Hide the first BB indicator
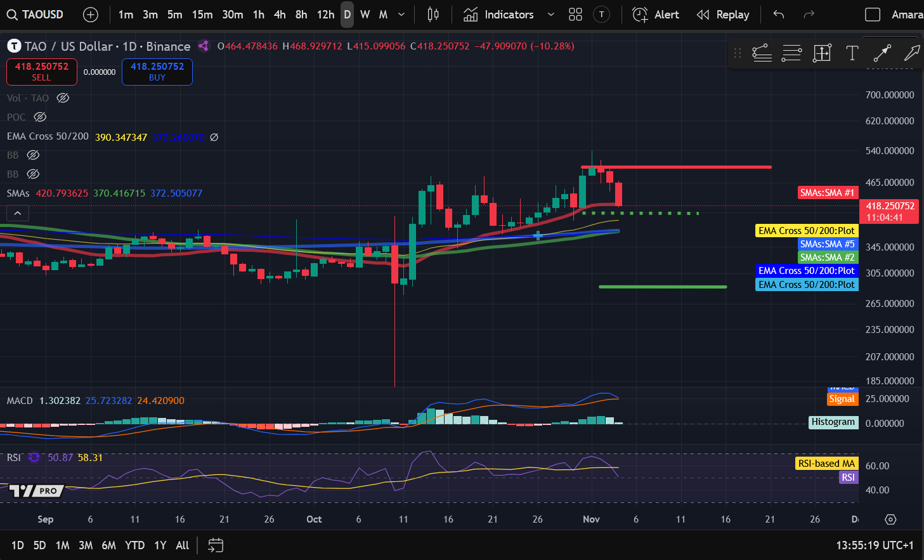The height and width of the screenshot is (560, 924). (x=32, y=155)
